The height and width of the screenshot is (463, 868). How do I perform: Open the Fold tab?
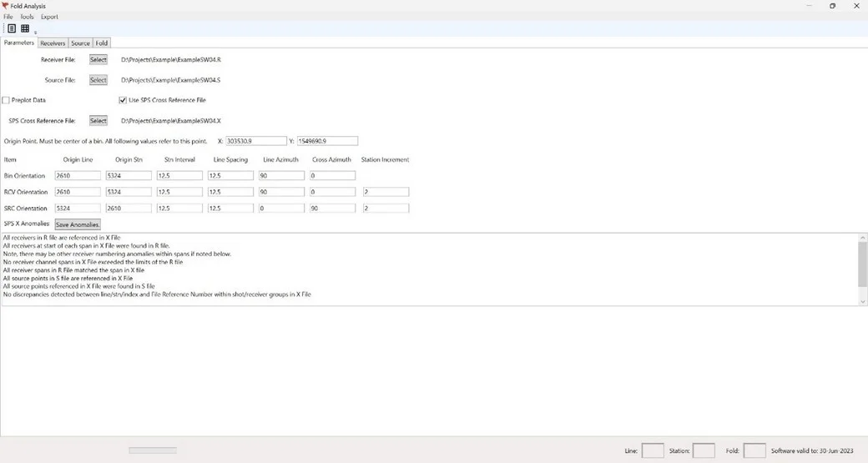coord(101,43)
